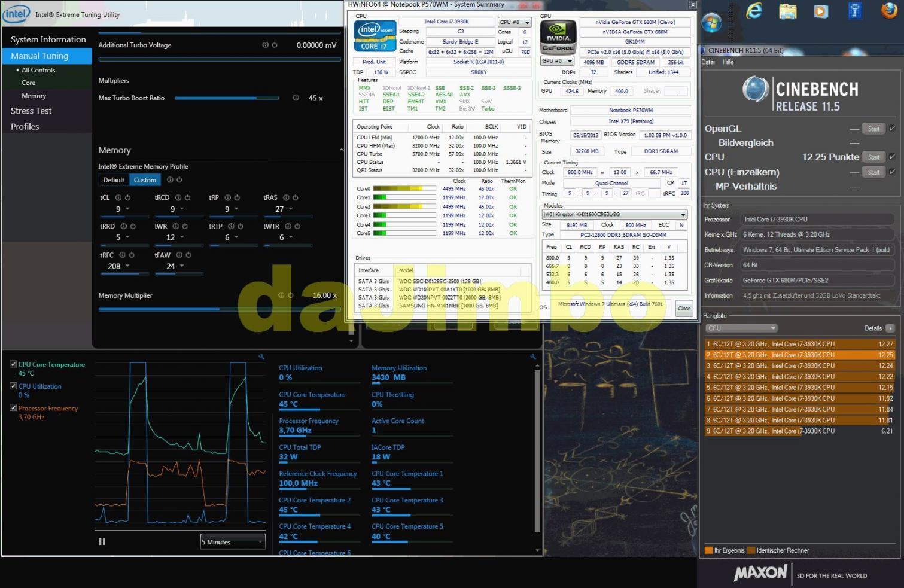Screen dimensions: 904x588
Task: Click power icon next to tRRD
Action: point(133,226)
